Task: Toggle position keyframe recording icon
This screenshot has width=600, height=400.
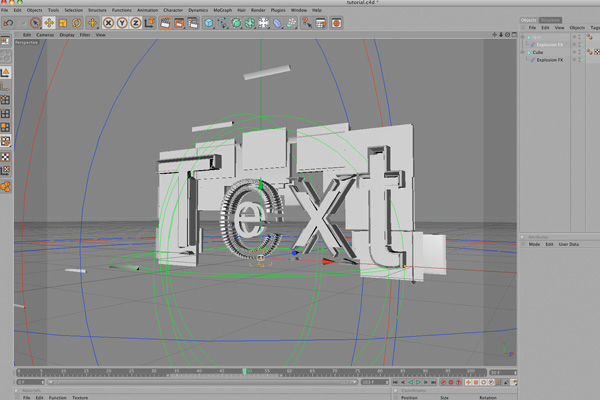Action: click(x=468, y=382)
